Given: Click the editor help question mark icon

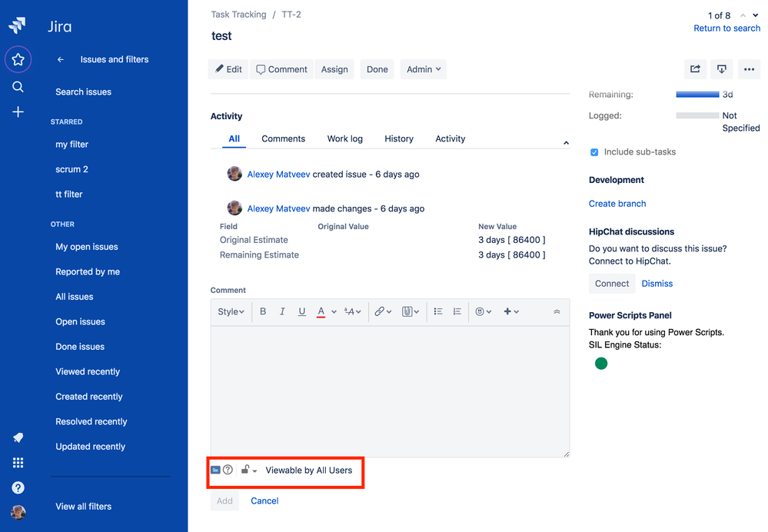Looking at the screenshot, I should [228, 470].
